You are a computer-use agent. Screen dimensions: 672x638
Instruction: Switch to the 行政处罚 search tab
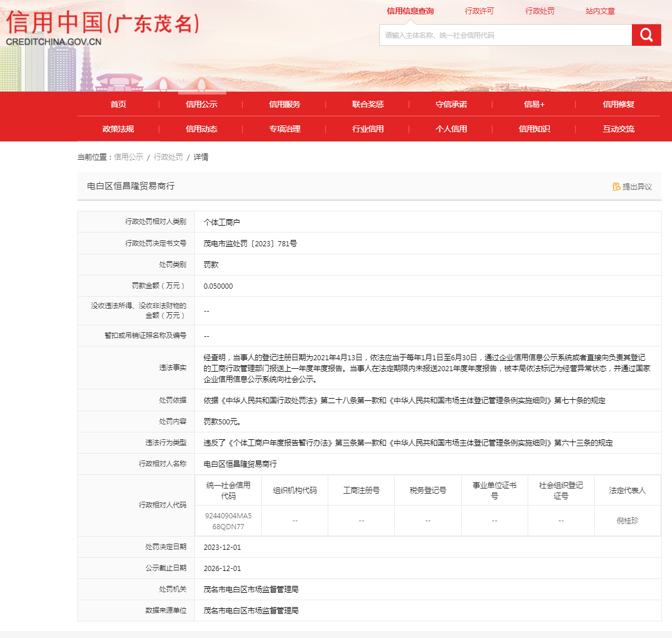pos(540,11)
